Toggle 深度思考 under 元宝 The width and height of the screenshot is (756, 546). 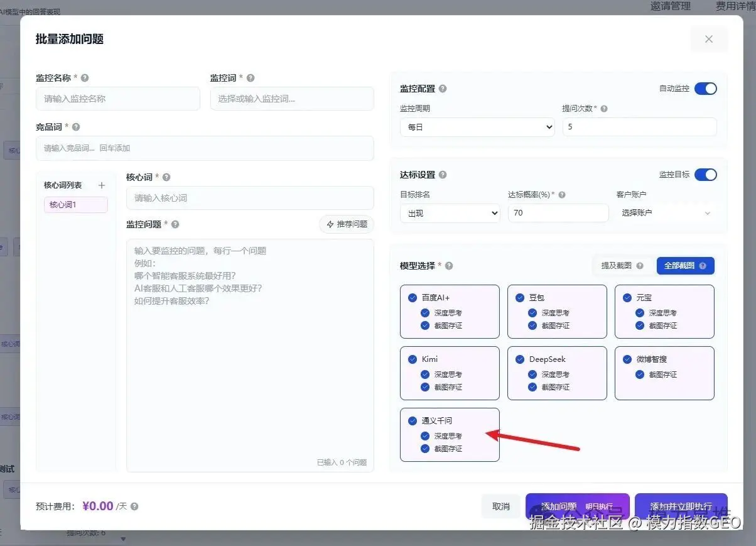[640, 313]
